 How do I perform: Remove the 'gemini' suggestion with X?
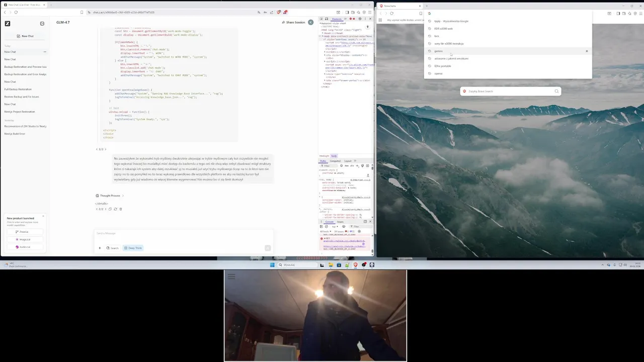tap(587, 51)
